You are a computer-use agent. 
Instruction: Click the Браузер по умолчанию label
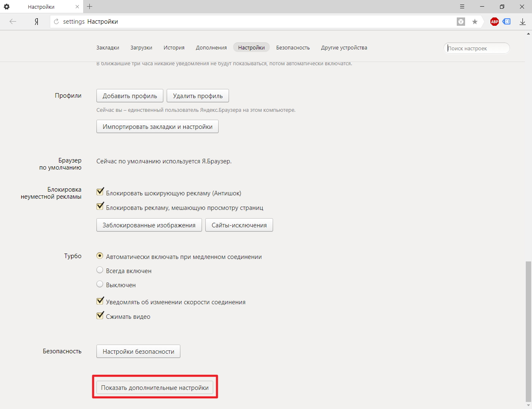[x=61, y=164]
